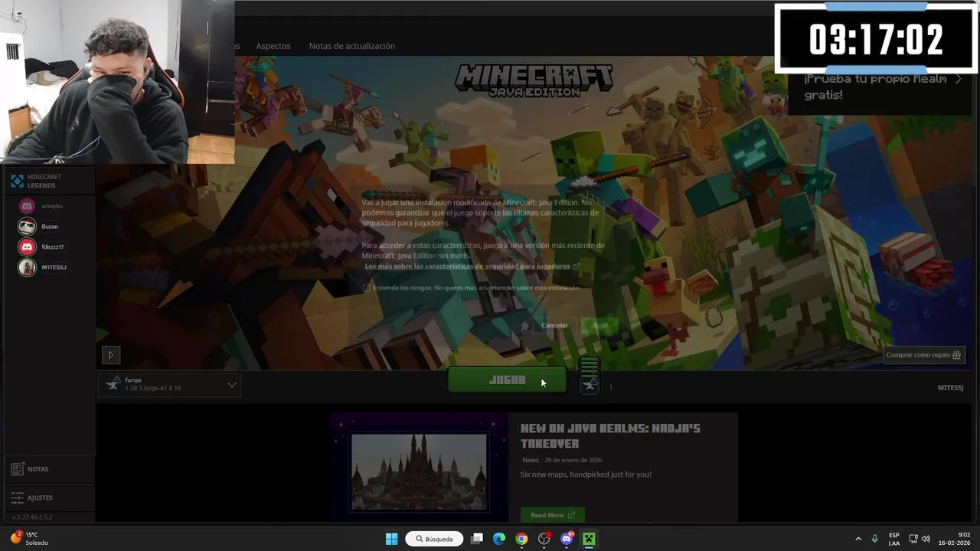980x551 pixels.
Task: Show hidden system tray icons
Action: [x=857, y=539]
